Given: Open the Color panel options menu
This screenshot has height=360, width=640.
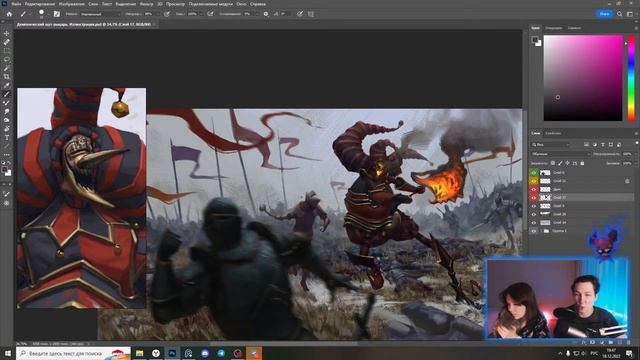Looking at the screenshot, I should click(636, 28).
